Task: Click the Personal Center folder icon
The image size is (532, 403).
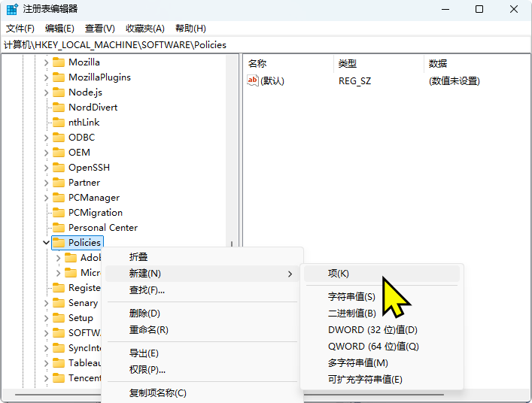Action: coord(59,228)
